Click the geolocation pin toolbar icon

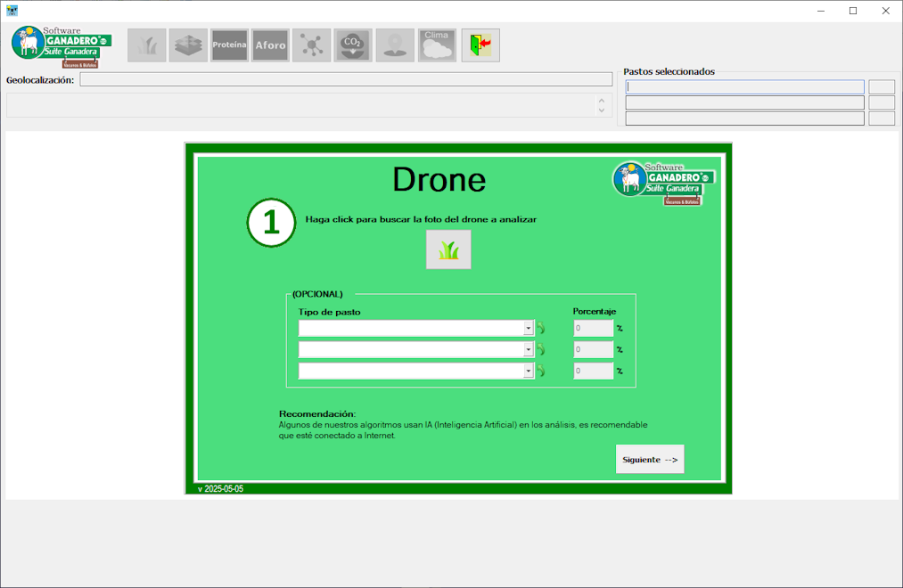(394, 45)
